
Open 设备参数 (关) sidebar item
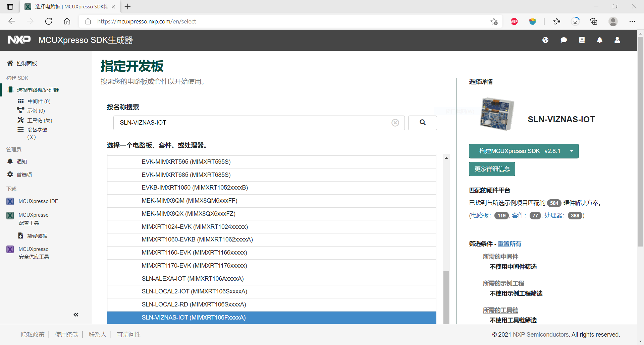pyautogui.click(x=33, y=133)
